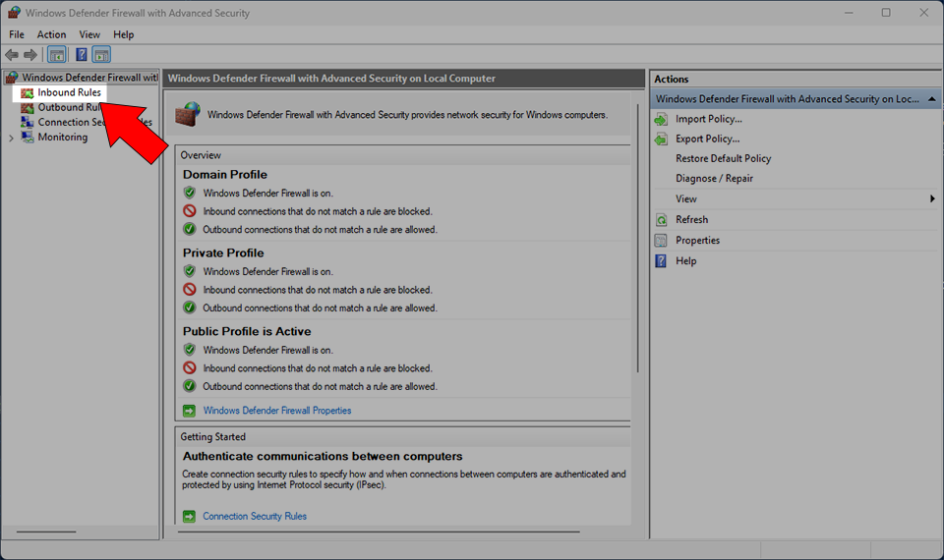Click green arrow beside Connection Security Rules link
Image resolution: width=944 pixels, height=560 pixels.
point(189,516)
